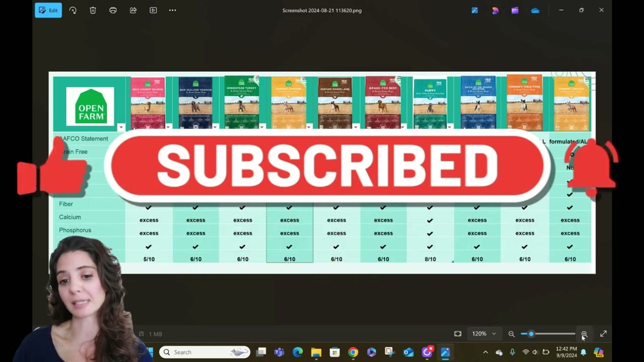Click the Open Farm logo in the image
The height and width of the screenshot is (362, 644).
[90, 107]
